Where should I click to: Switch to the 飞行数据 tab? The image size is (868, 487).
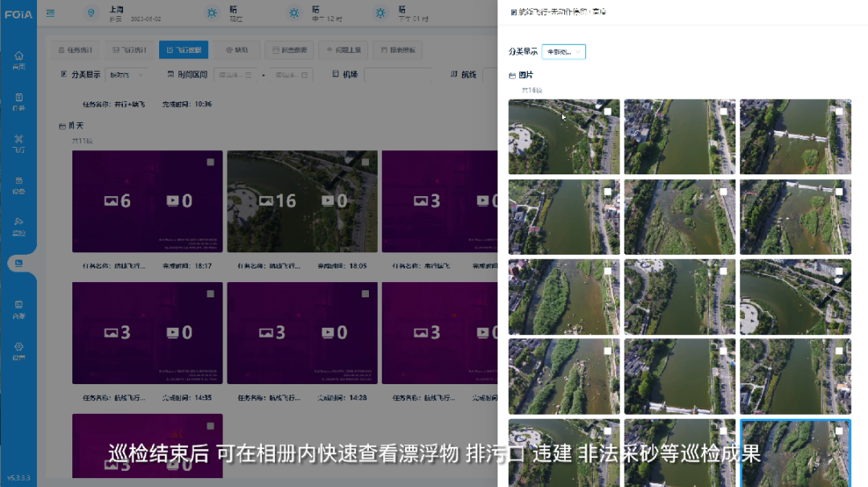click(184, 50)
